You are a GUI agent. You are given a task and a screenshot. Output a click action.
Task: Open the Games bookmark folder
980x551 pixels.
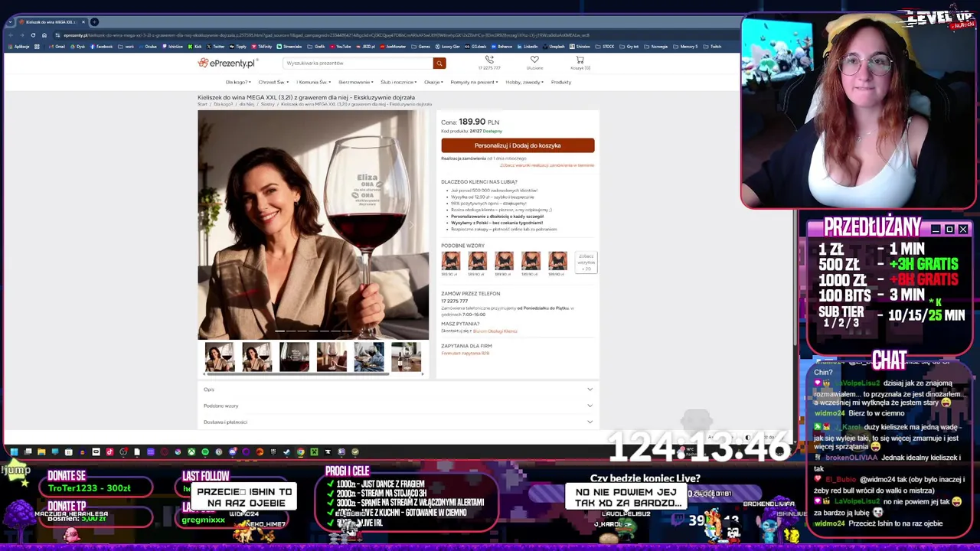click(422, 47)
